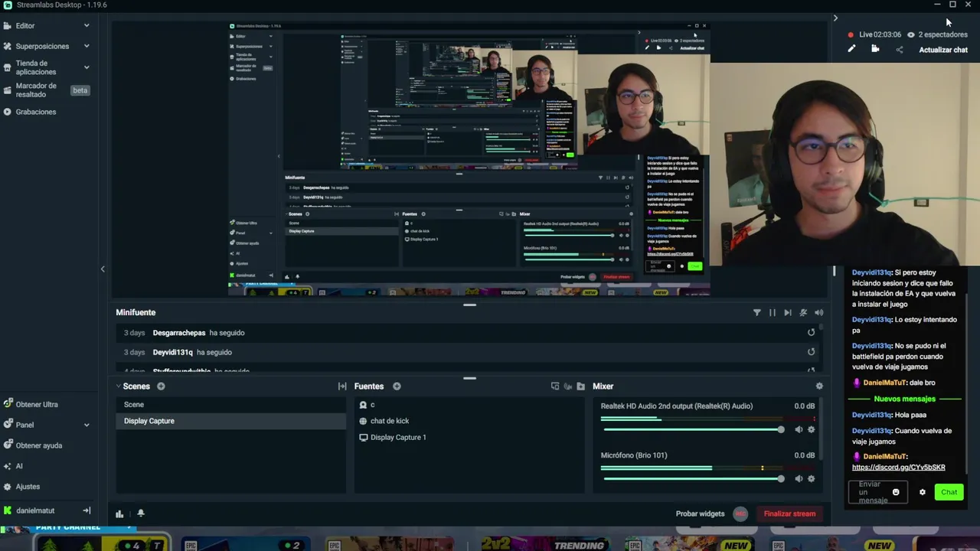
Task: Expand the Panel chevron
Action: pos(87,425)
